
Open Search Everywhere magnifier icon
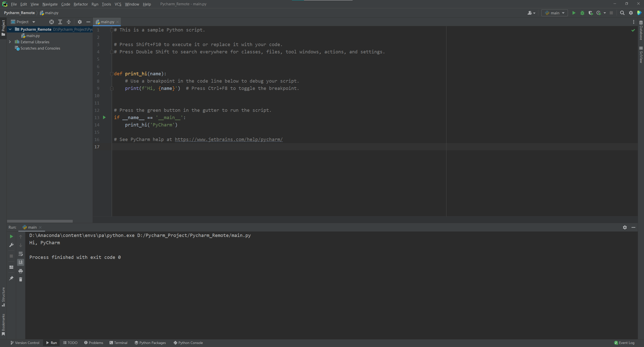coord(622,13)
